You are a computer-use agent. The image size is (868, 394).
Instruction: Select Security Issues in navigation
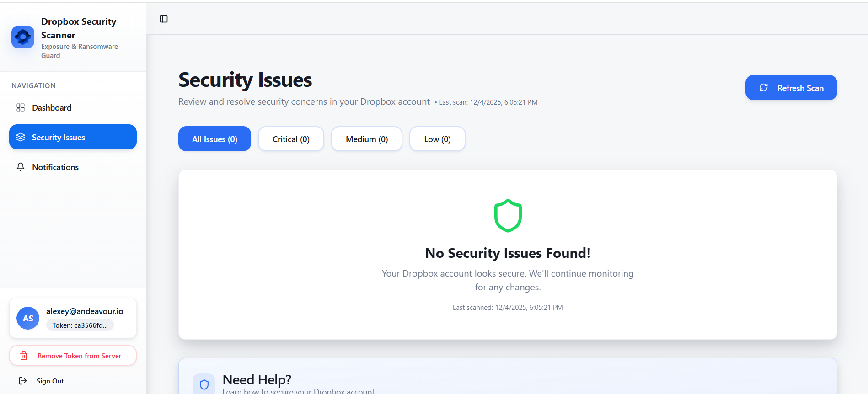pos(73,137)
